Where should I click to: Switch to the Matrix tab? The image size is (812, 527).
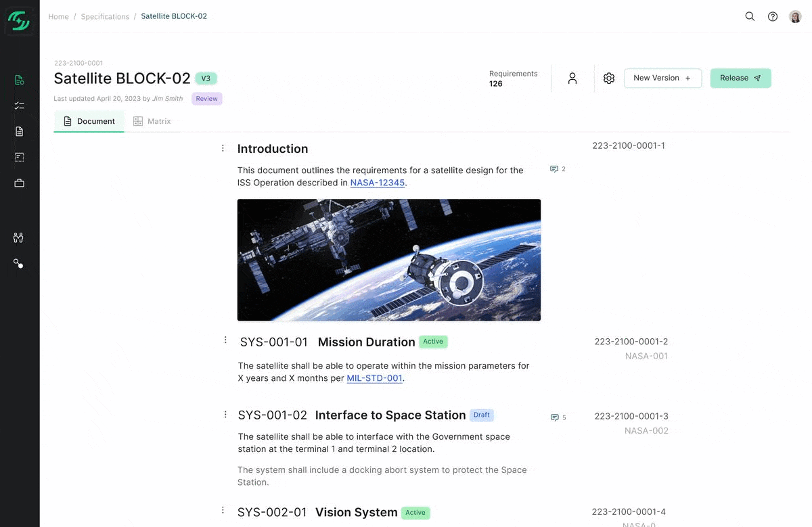click(152, 121)
